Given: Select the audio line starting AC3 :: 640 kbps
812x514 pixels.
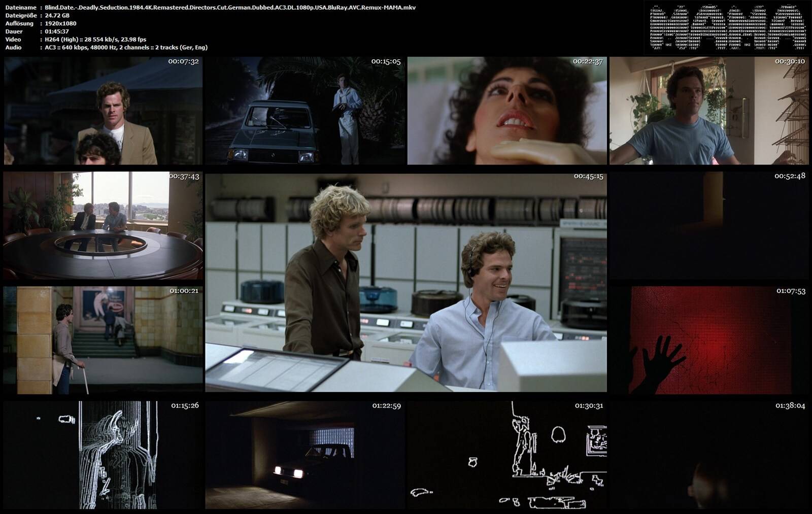Looking at the screenshot, I should point(126,47).
